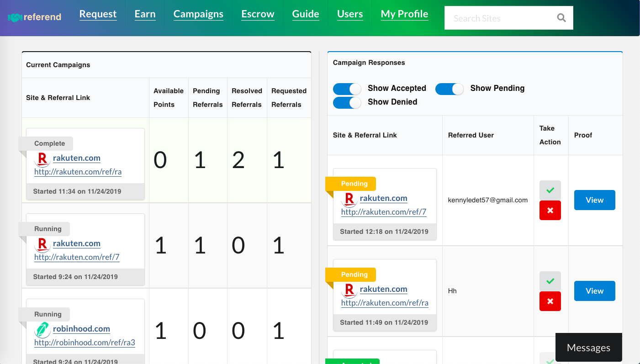
Task: Click the search magnifier icon
Action: click(561, 18)
